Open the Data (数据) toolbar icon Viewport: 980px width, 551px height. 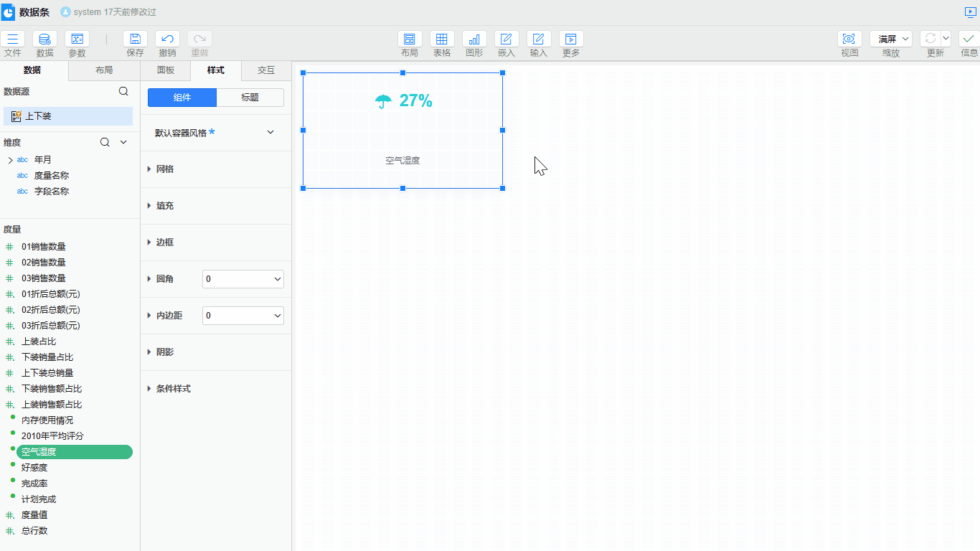coord(44,39)
